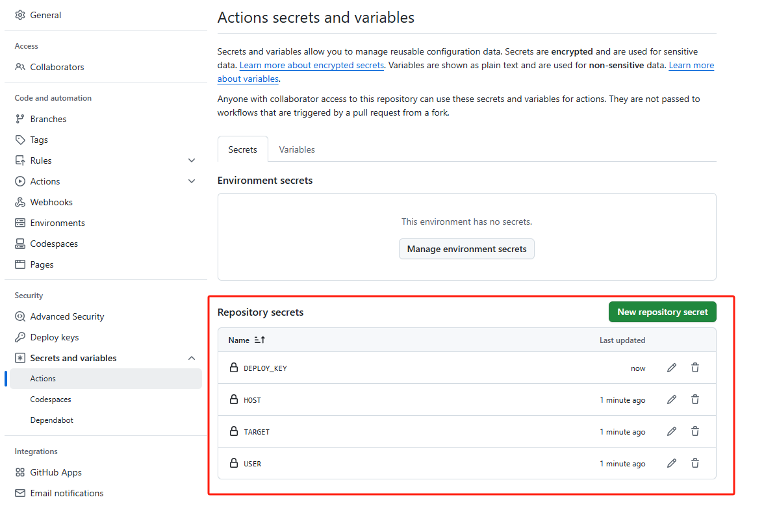Image resolution: width=764 pixels, height=532 pixels.
Task: Sort secrets by Name arrow icon
Action: click(260, 340)
